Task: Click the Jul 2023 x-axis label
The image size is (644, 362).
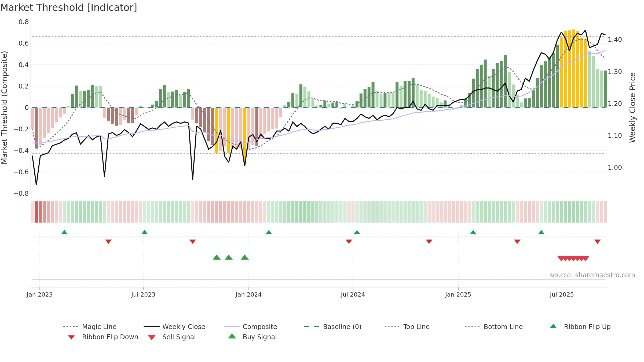Action: [x=143, y=295]
